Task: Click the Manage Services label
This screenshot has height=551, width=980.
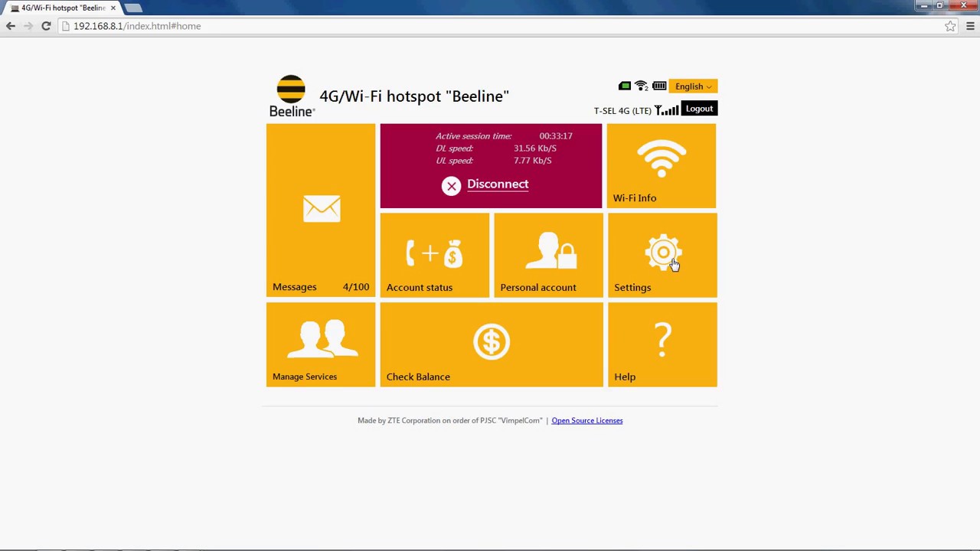Action: click(305, 377)
